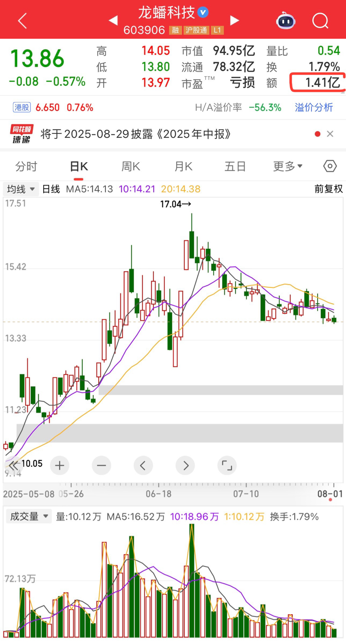This screenshot has height=644, width=346.
Task: Tap the 流通 value 78.32亿
Action: 234,67
